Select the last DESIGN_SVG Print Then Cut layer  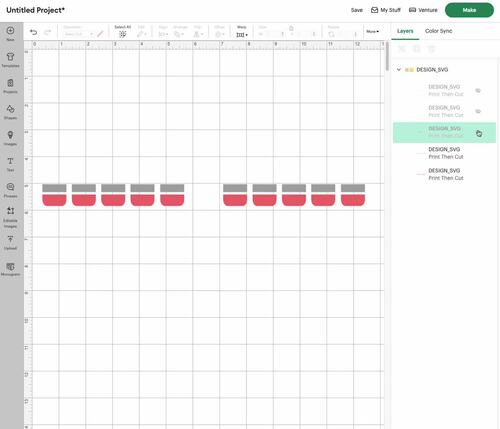[444, 174]
